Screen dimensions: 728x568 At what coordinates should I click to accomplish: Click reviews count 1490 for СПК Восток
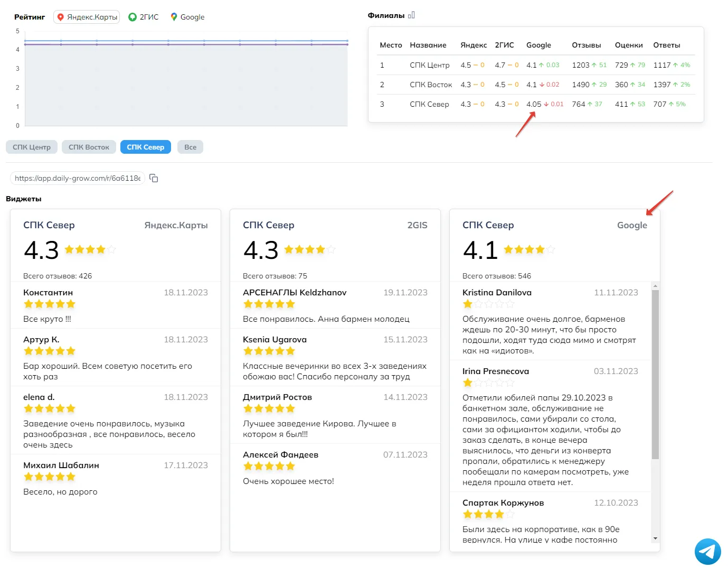tap(581, 85)
